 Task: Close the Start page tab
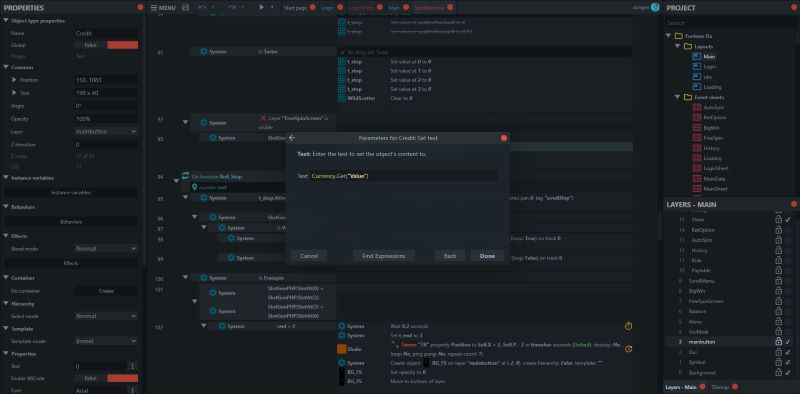click(x=313, y=8)
